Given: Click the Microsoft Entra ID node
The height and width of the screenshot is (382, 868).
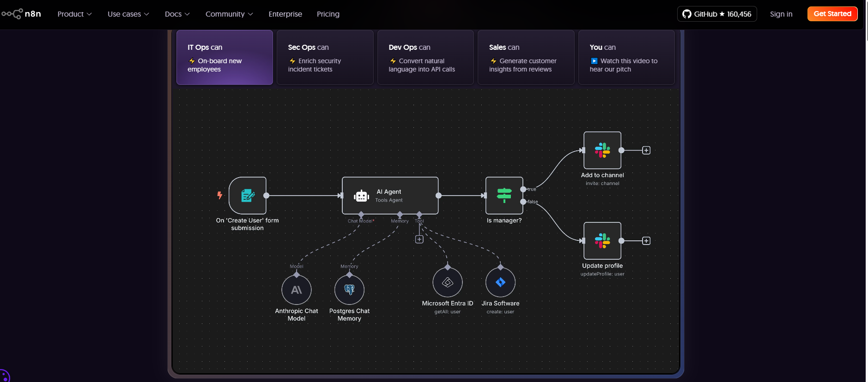Looking at the screenshot, I should pos(447,282).
